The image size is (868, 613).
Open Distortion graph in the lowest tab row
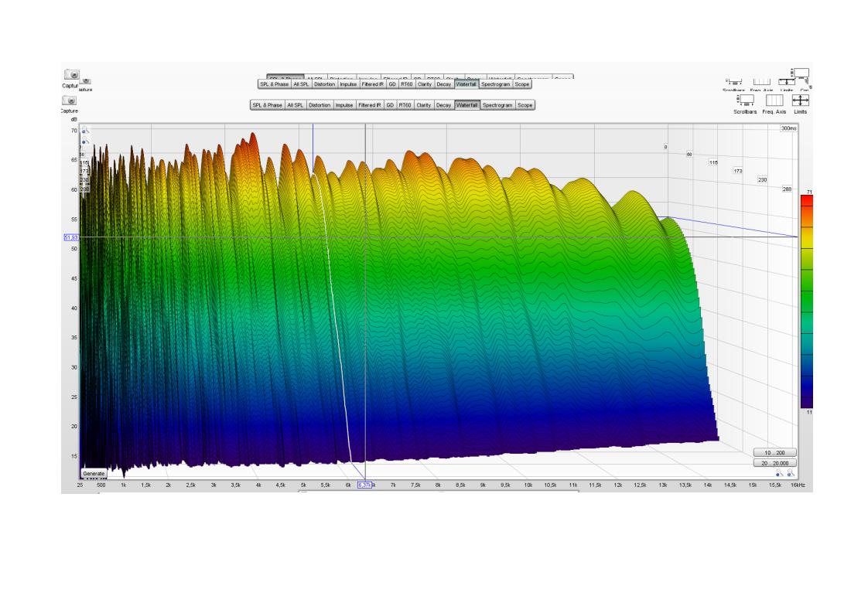pyautogui.click(x=320, y=105)
